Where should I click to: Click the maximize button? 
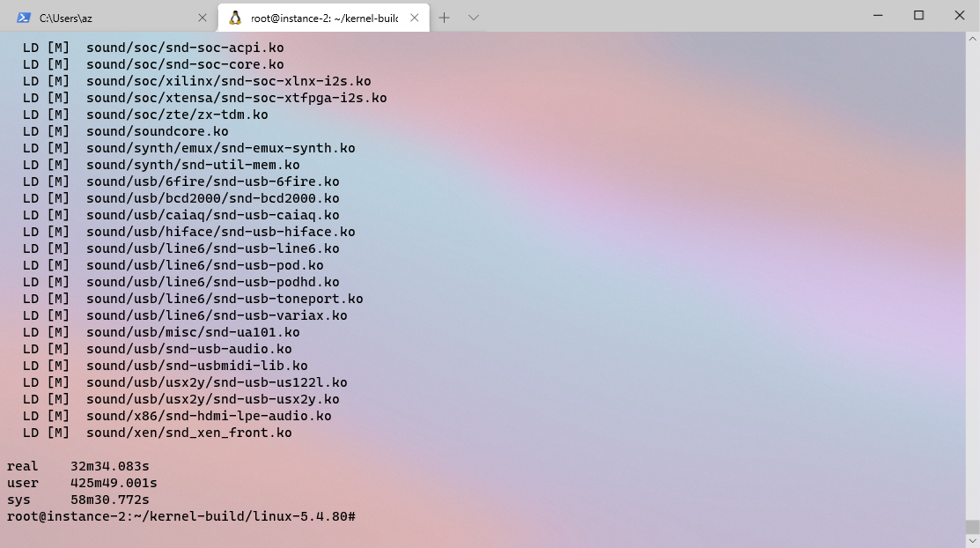(x=918, y=16)
